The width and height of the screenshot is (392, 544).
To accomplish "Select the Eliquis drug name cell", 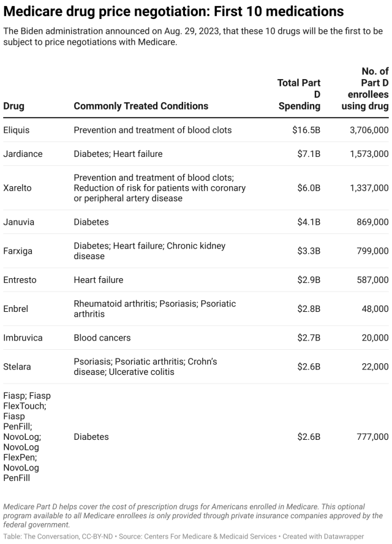I will (17, 130).
